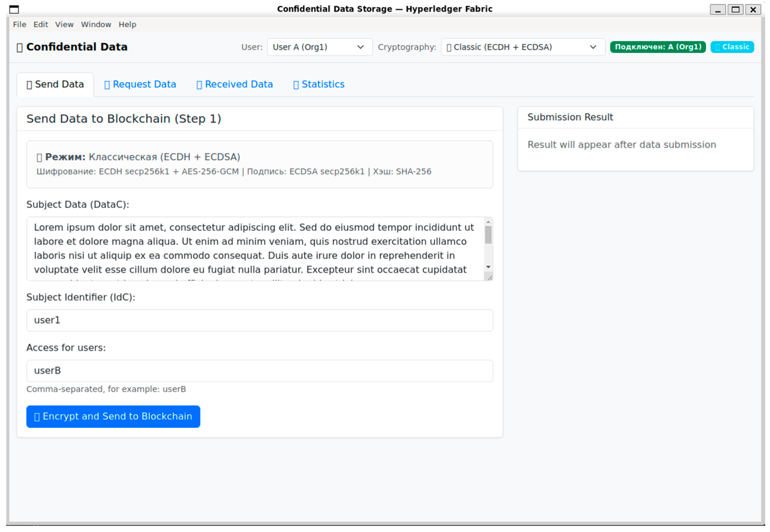This screenshot has height=532, width=770.
Task: Open the File menu
Action: point(20,25)
